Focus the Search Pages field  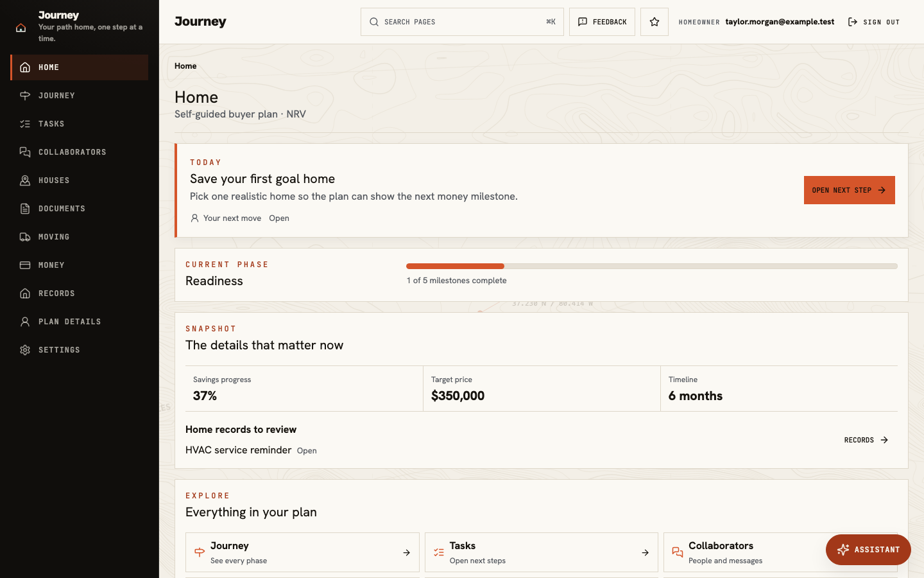tap(462, 22)
